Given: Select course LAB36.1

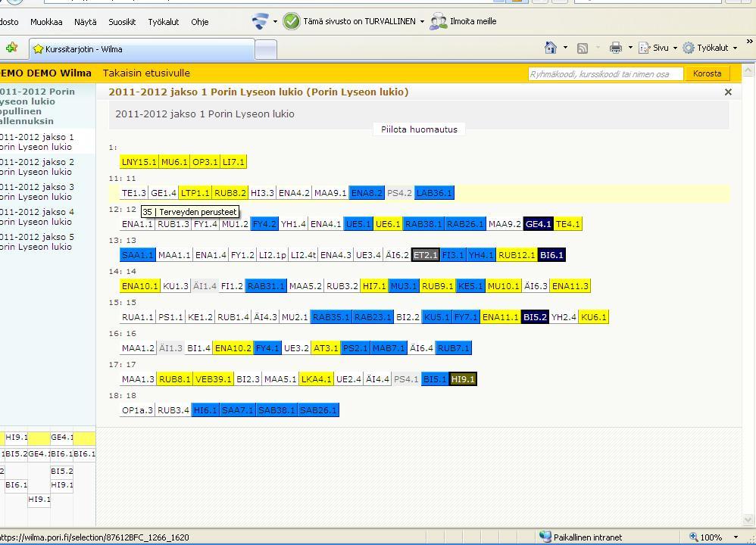Looking at the screenshot, I should 434,193.
